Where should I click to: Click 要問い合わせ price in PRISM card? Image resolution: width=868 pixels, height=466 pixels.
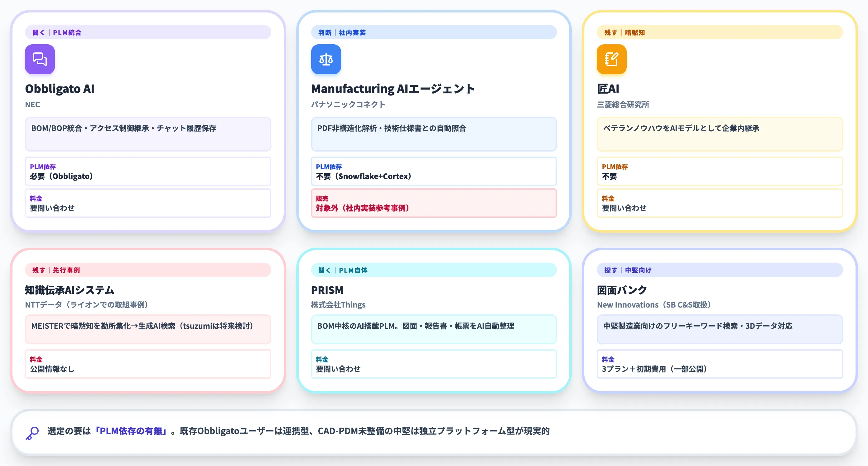338,369
